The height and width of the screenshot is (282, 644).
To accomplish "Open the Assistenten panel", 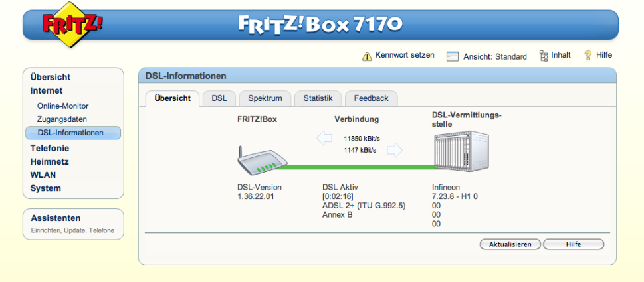I will coord(73,224).
